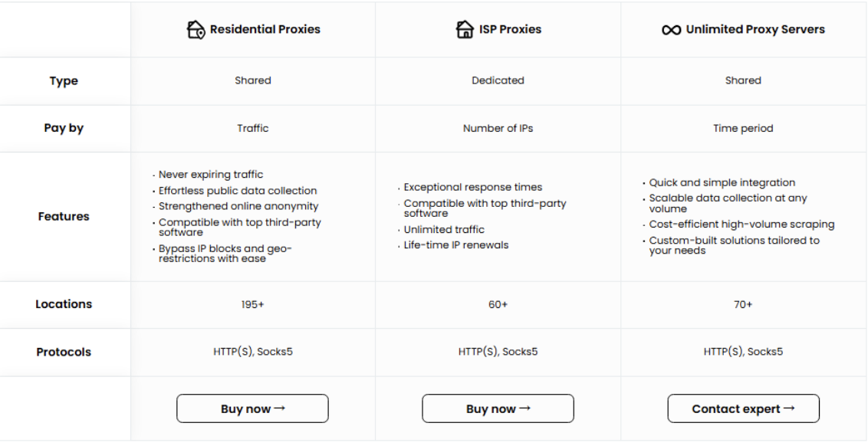Screen dimensions: 868x446
Task: Click the Protocols row label
Action: pos(64,352)
